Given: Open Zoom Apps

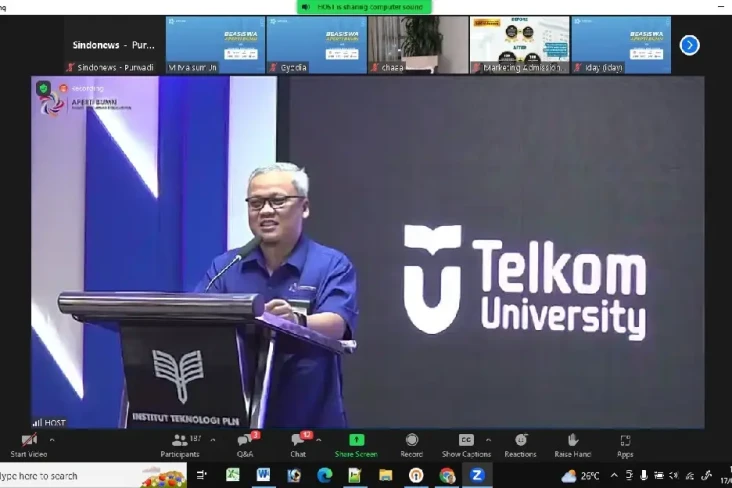Looking at the screenshot, I should click(x=625, y=446).
